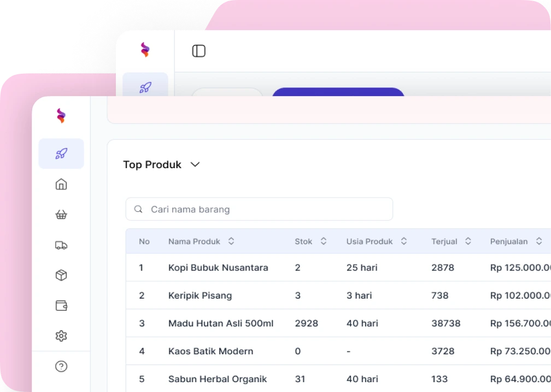This screenshot has width=551, height=392.
Task: Click the purple button in back window
Action: pyautogui.click(x=338, y=92)
